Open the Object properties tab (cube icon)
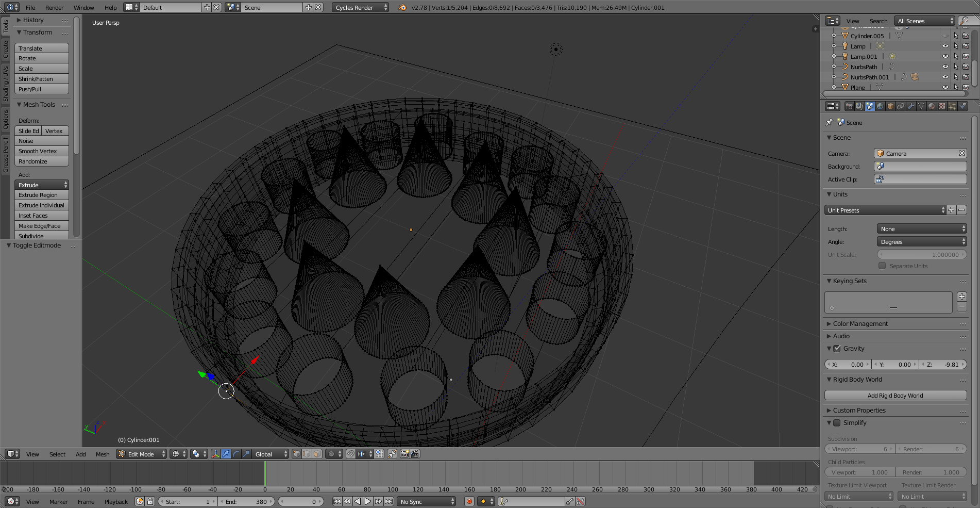Viewport: 980px width, 508px height. (x=890, y=106)
